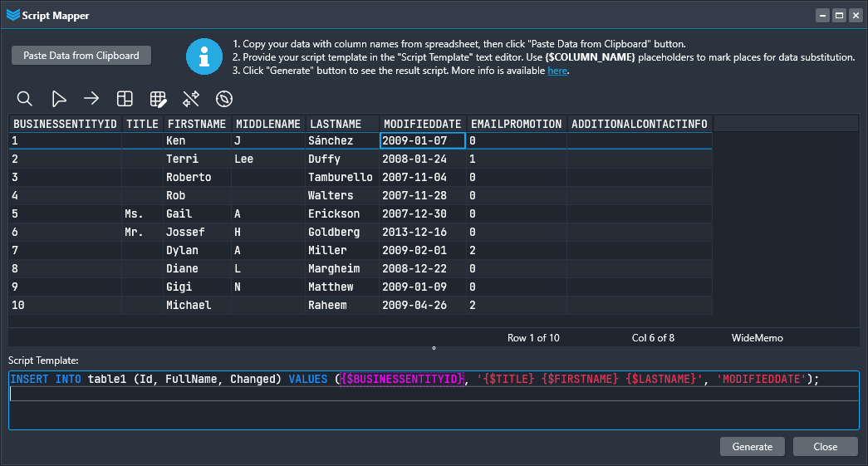Click Paste Data from Clipboard button
This screenshot has width=868, height=466.
click(x=81, y=56)
